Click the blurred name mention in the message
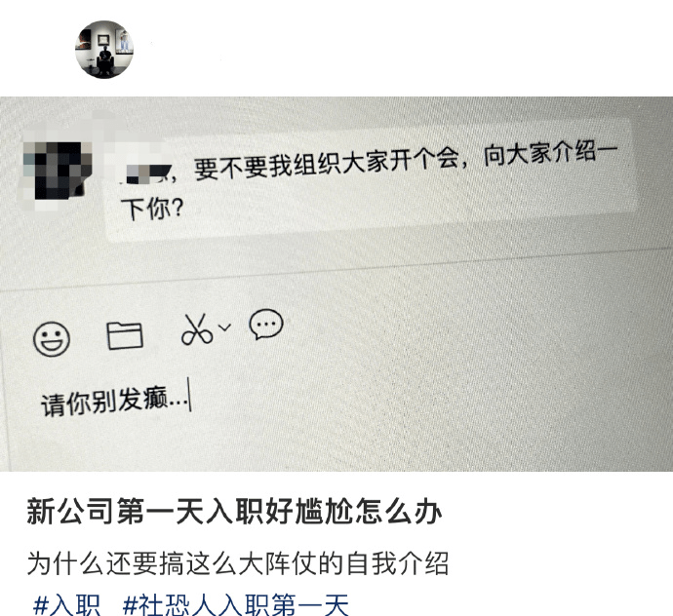673x616 pixels. pos(148,173)
